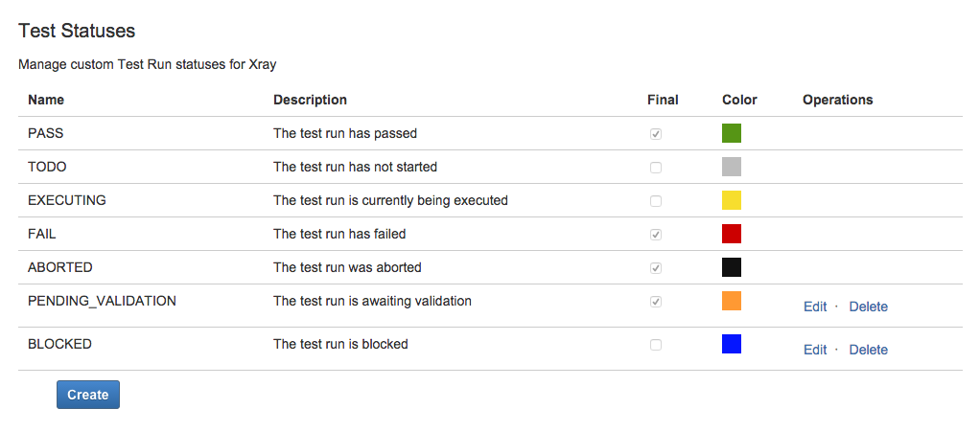This screenshot has height=432, width=980.
Task: Click the Create button
Action: point(88,395)
